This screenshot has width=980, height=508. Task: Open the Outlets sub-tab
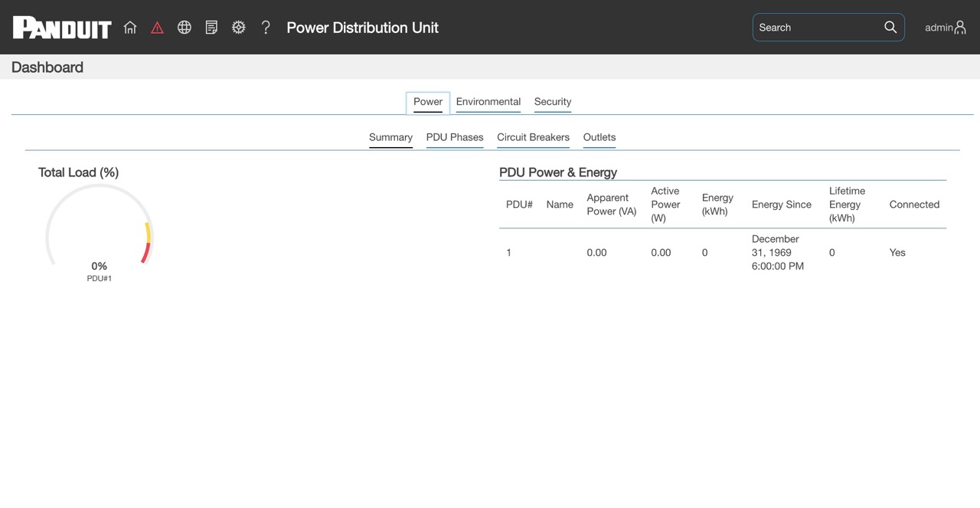click(599, 138)
